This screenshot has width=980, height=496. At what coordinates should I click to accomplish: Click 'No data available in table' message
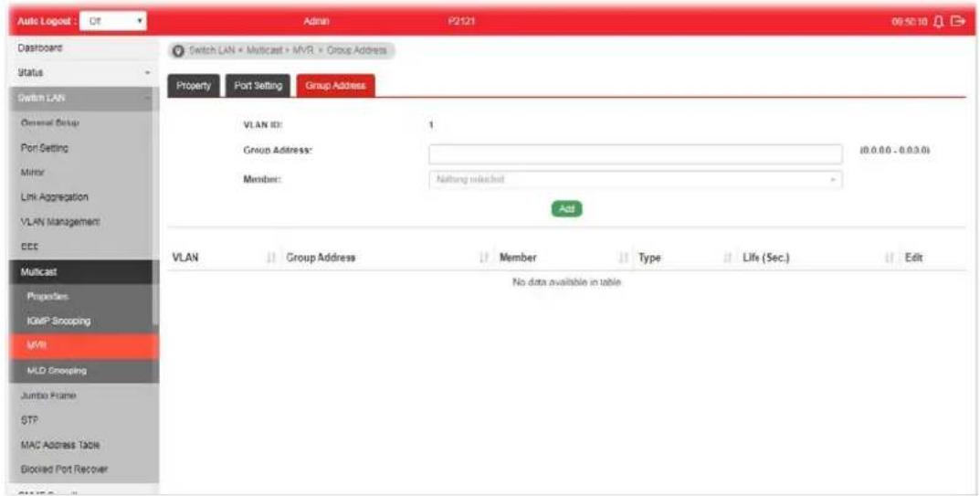coord(566,283)
